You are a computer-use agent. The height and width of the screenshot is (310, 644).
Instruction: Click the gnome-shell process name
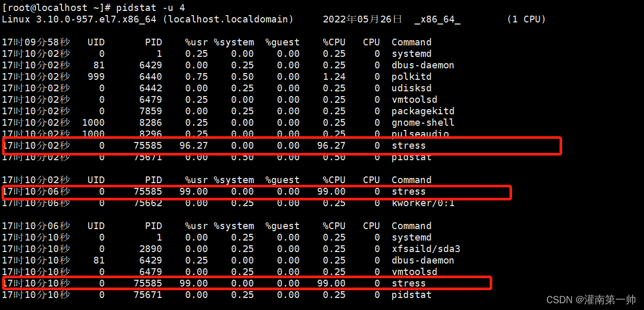[423, 122]
